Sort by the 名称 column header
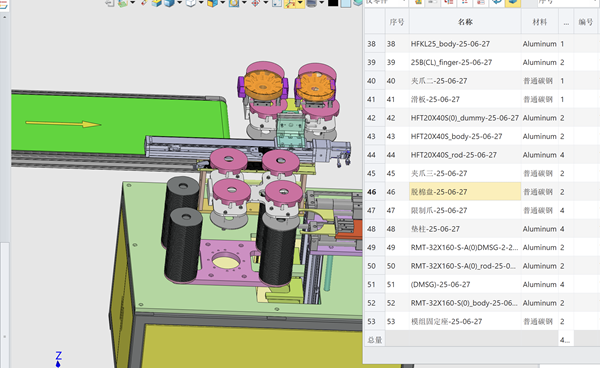This screenshot has height=368, width=600. (465, 22)
